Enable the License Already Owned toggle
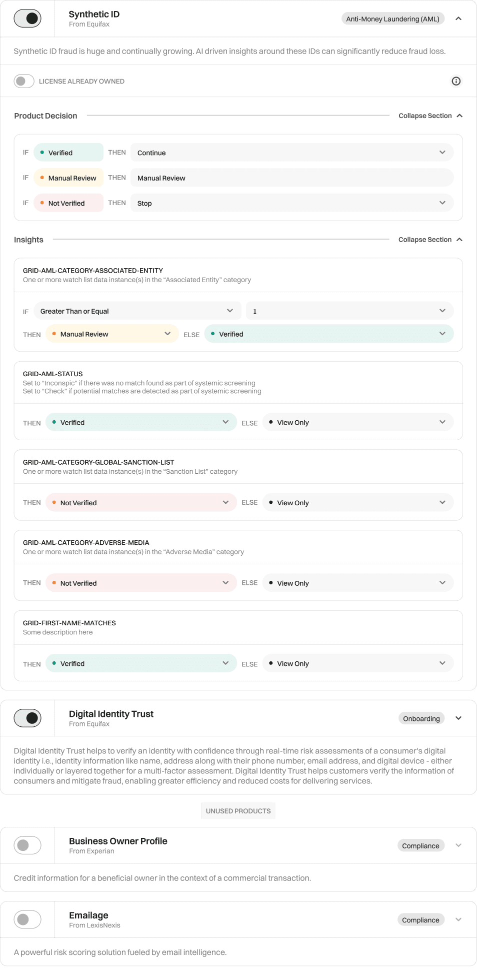This screenshot has width=477, height=980. (24, 81)
